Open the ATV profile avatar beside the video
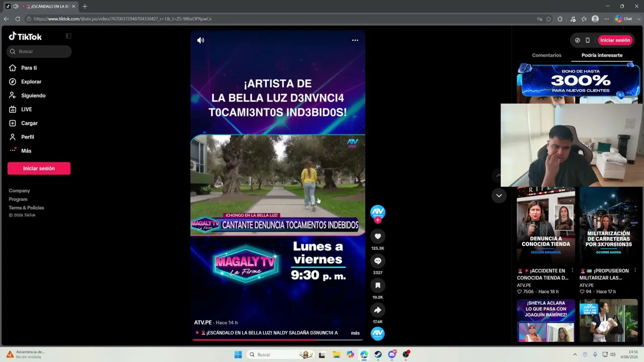This screenshot has width=644, height=362. 378,212
